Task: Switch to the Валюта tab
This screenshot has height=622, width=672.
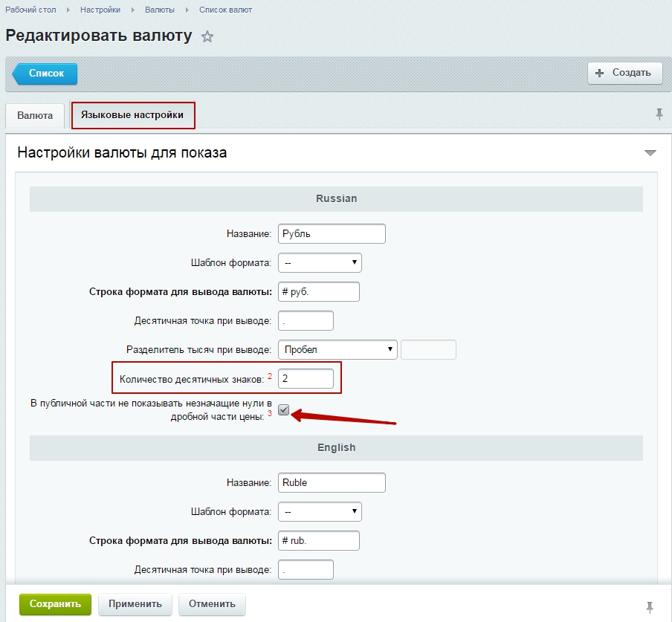Action: point(35,116)
